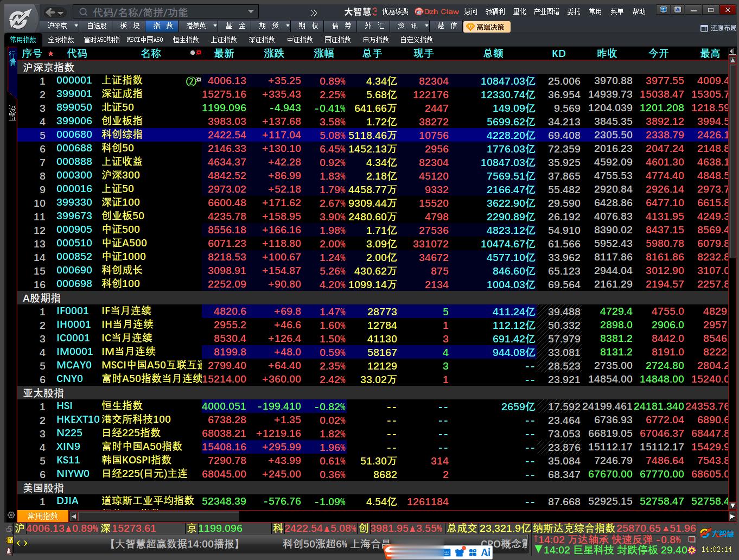Switch to the 富时A50期指 tab
This screenshot has height=560, width=739.
101,40
